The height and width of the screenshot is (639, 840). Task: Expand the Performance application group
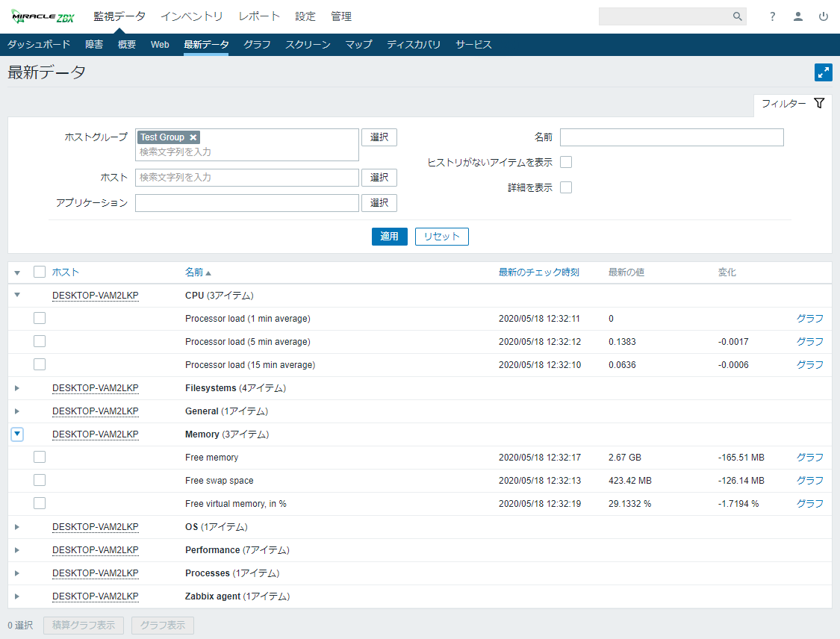(17, 550)
